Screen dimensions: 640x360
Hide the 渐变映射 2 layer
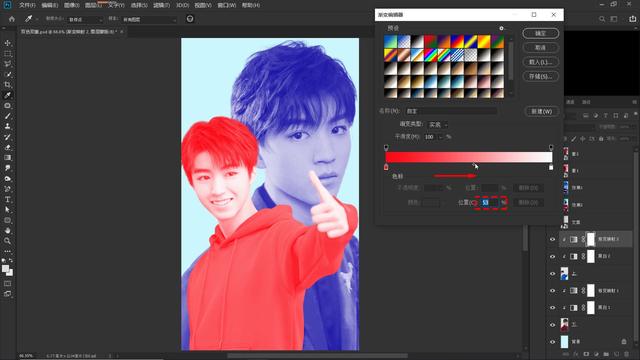[x=552, y=240]
